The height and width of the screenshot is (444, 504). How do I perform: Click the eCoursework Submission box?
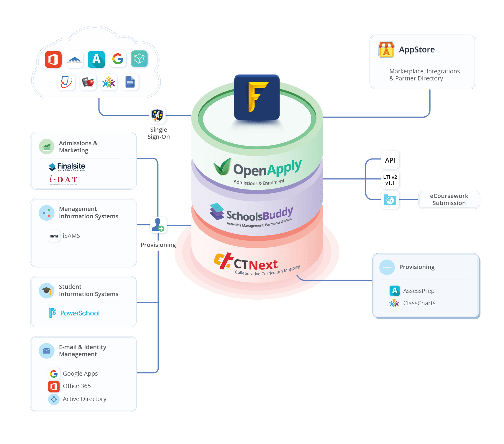point(449,199)
